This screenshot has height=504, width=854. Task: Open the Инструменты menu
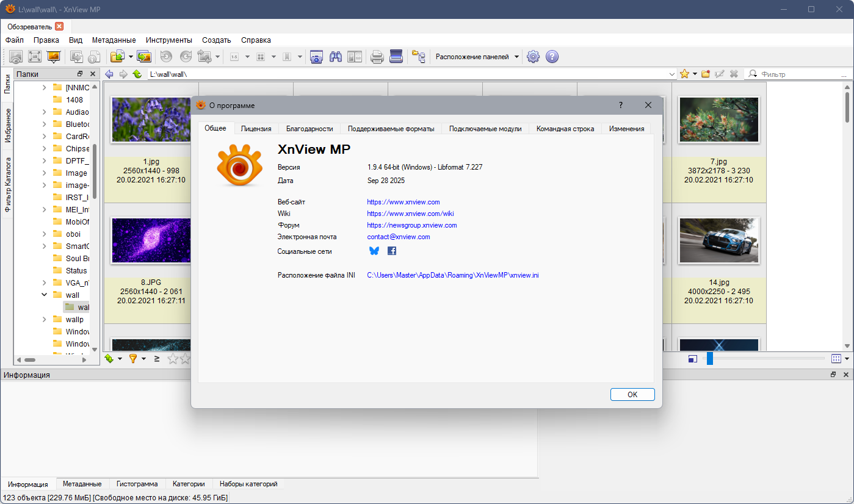pos(169,40)
